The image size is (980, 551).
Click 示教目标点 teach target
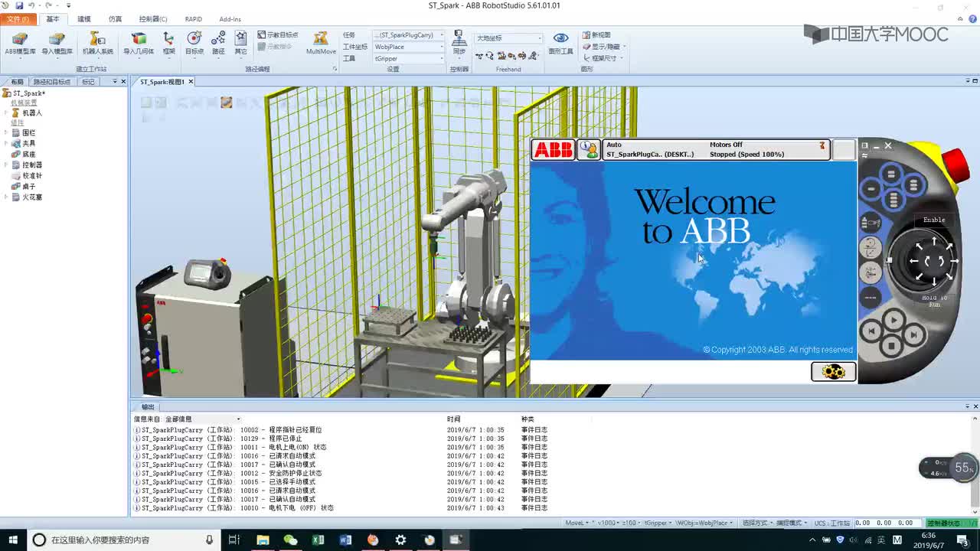tap(278, 35)
